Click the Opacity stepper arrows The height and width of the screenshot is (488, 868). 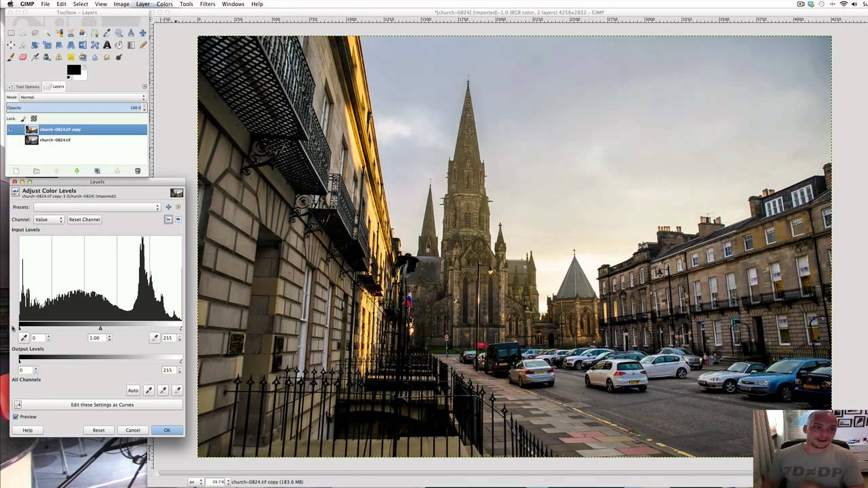144,108
